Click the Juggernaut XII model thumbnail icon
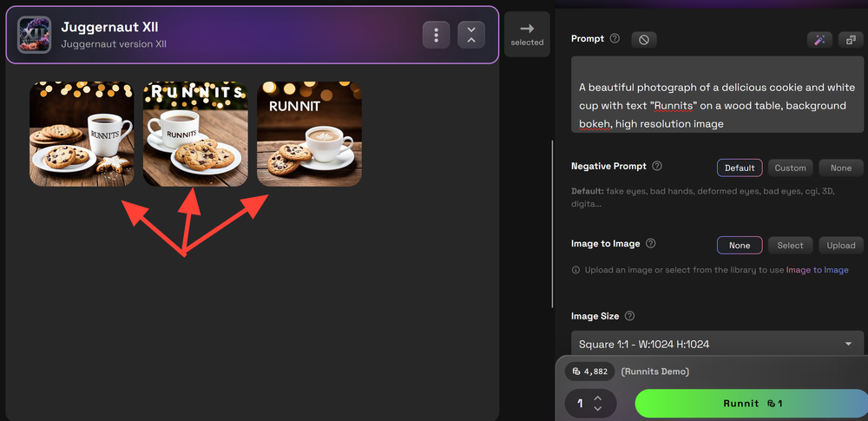This screenshot has height=421, width=868. (x=35, y=35)
